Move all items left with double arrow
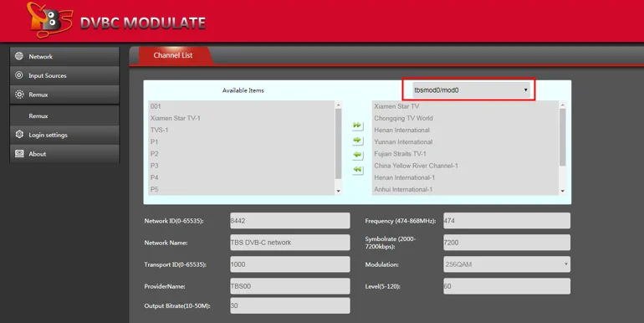The image size is (644, 323). pyautogui.click(x=357, y=170)
